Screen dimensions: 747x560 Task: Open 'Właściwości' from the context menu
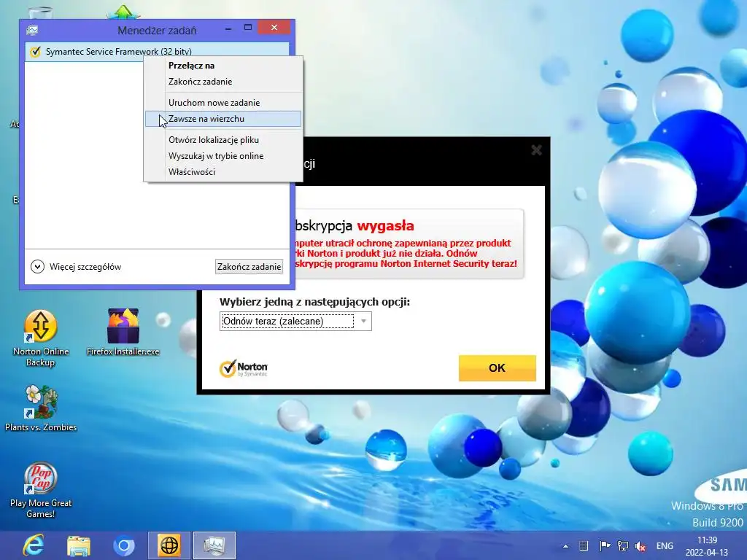click(x=223, y=172)
